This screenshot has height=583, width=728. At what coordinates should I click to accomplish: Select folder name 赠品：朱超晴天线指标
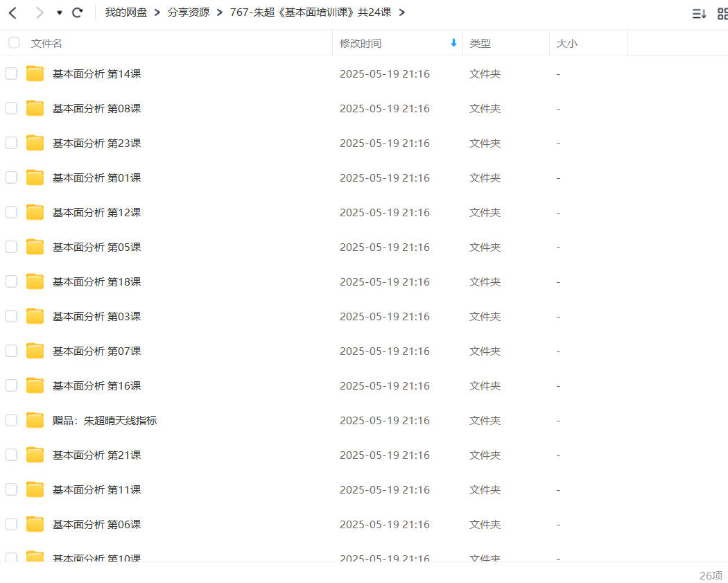[x=105, y=421]
